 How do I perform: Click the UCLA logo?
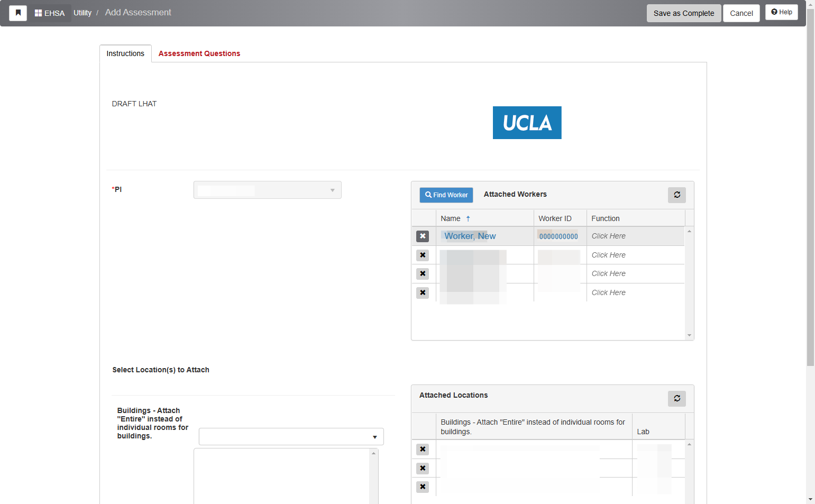(527, 123)
